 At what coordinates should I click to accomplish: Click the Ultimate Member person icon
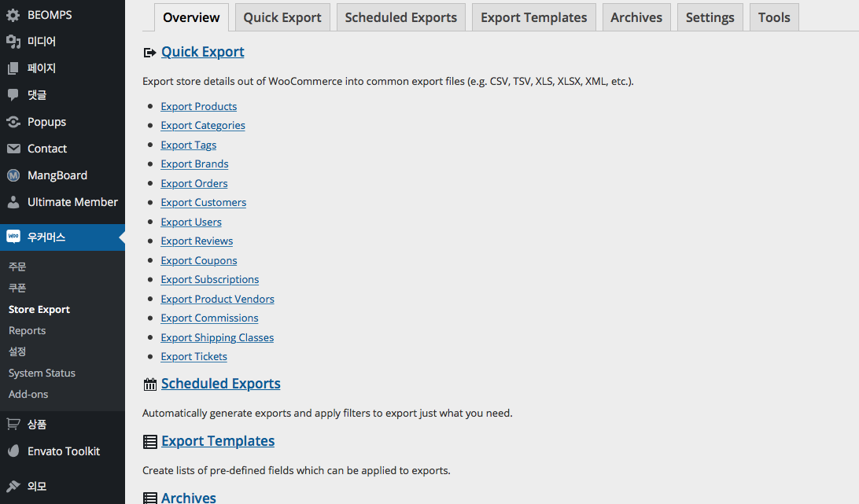[x=13, y=202]
